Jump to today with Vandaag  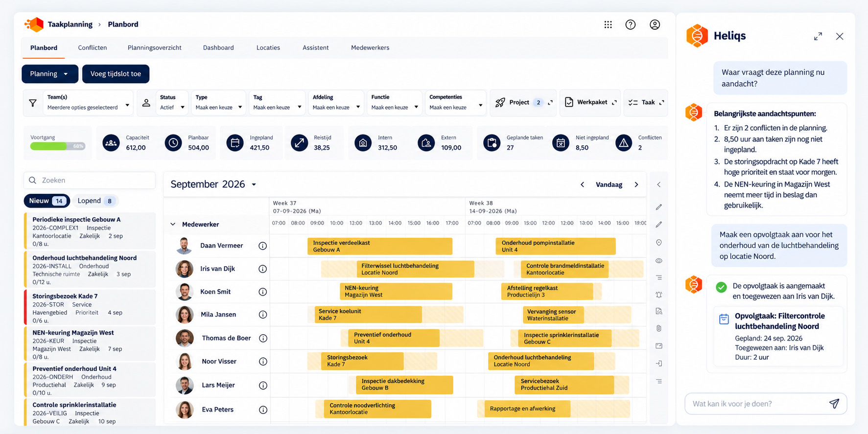point(609,184)
